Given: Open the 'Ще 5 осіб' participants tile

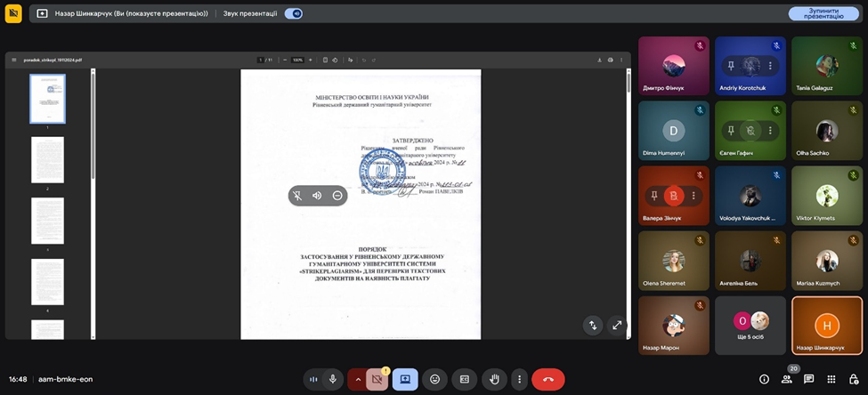Looking at the screenshot, I should [x=750, y=325].
